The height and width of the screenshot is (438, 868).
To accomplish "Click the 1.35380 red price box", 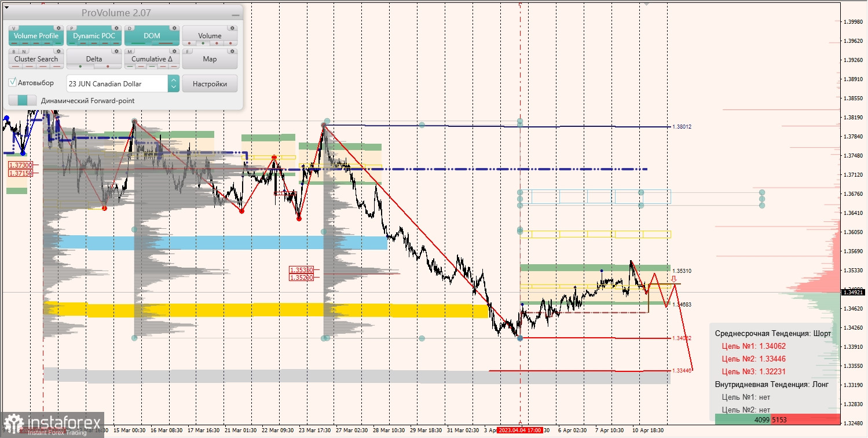I will (x=301, y=269).
